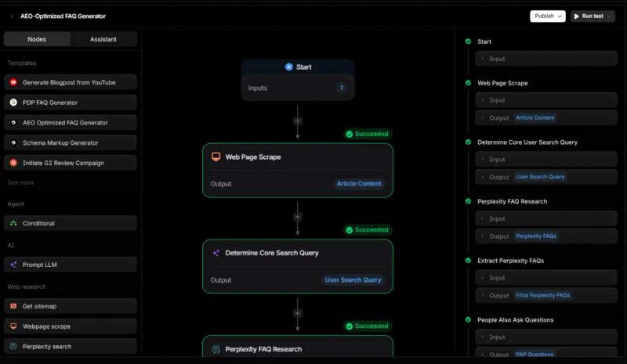Select the PDP FAQ Generator template
Viewport: 627px width, 364px height.
(71, 103)
